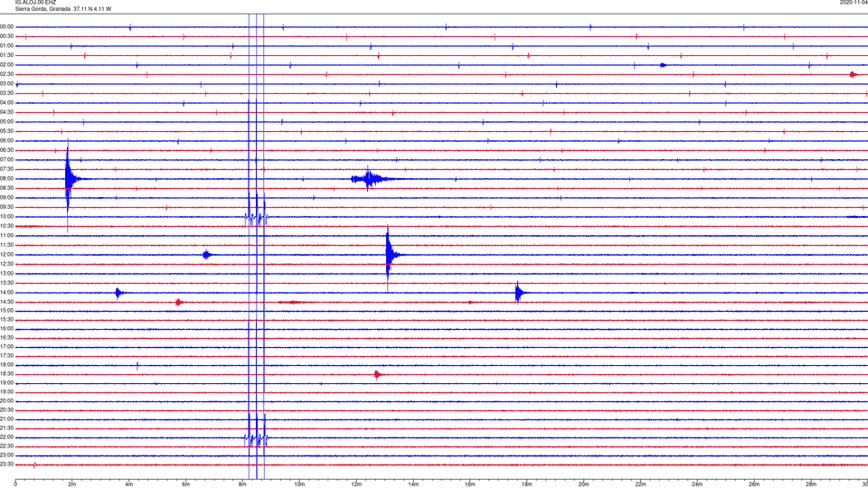Viewport: 868px width, 488px height.
Task: Select the 18:00 trace time label
Action: point(6,365)
